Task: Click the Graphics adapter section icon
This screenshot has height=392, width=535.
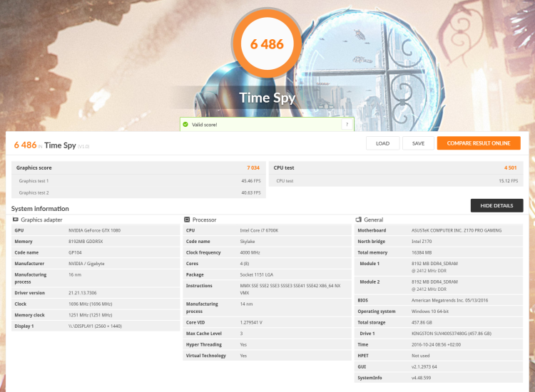Action: 16,220
